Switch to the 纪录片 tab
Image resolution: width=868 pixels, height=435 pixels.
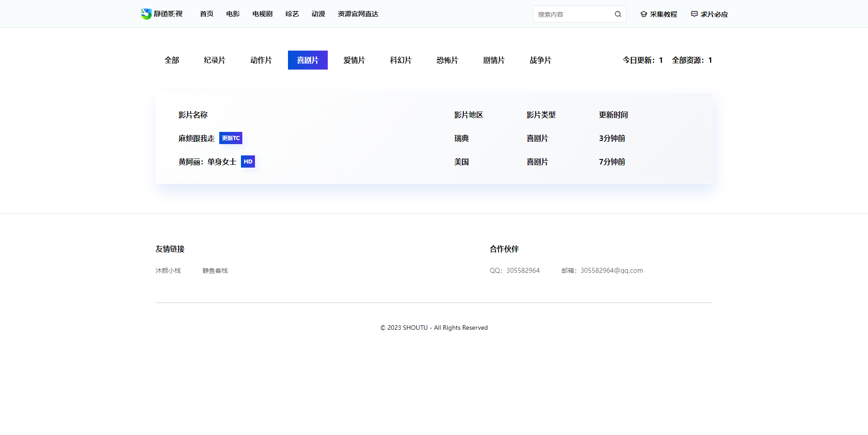coord(214,60)
